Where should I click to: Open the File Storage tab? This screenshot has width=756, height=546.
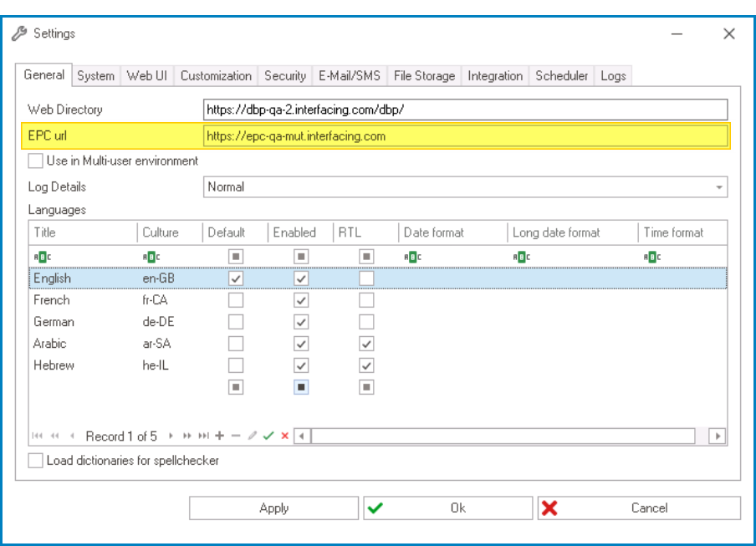(424, 75)
